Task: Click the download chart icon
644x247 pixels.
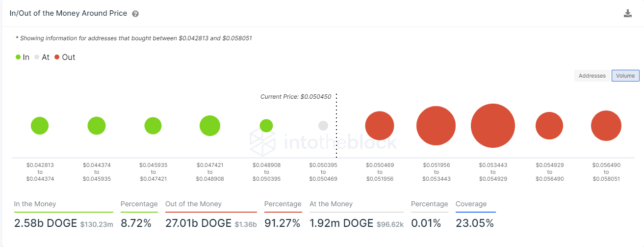Action: pyautogui.click(x=627, y=14)
